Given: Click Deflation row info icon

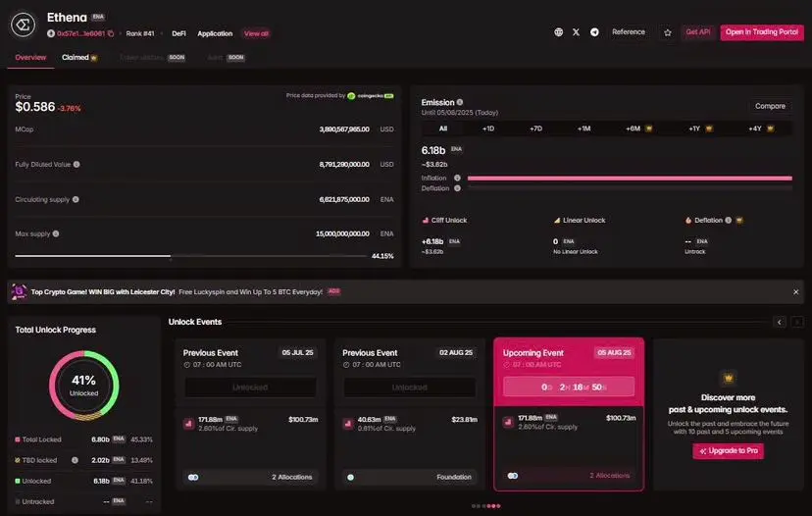Looking at the screenshot, I should [x=457, y=188].
